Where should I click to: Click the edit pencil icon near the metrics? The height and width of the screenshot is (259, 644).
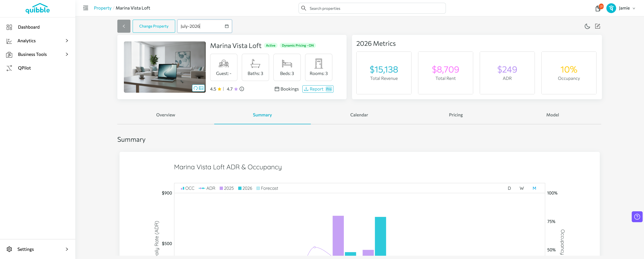[x=597, y=26]
